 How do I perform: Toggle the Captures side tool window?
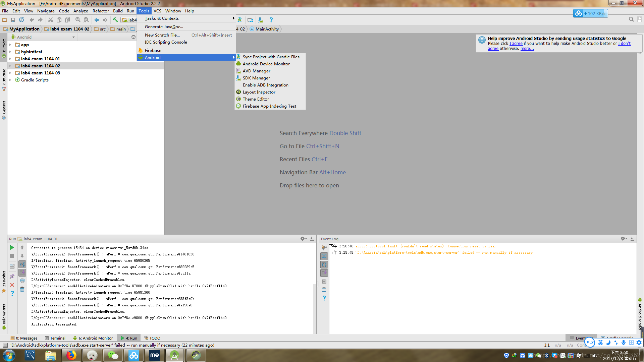tap(4, 110)
